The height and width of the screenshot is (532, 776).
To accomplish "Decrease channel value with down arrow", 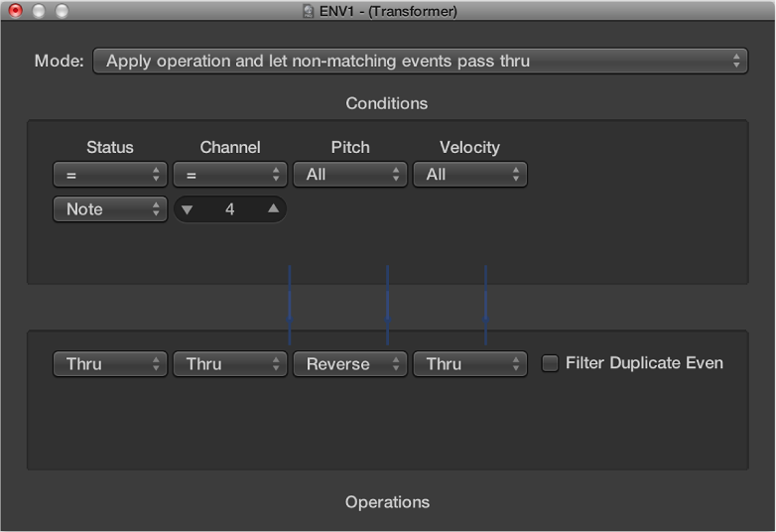I will (x=188, y=209).
